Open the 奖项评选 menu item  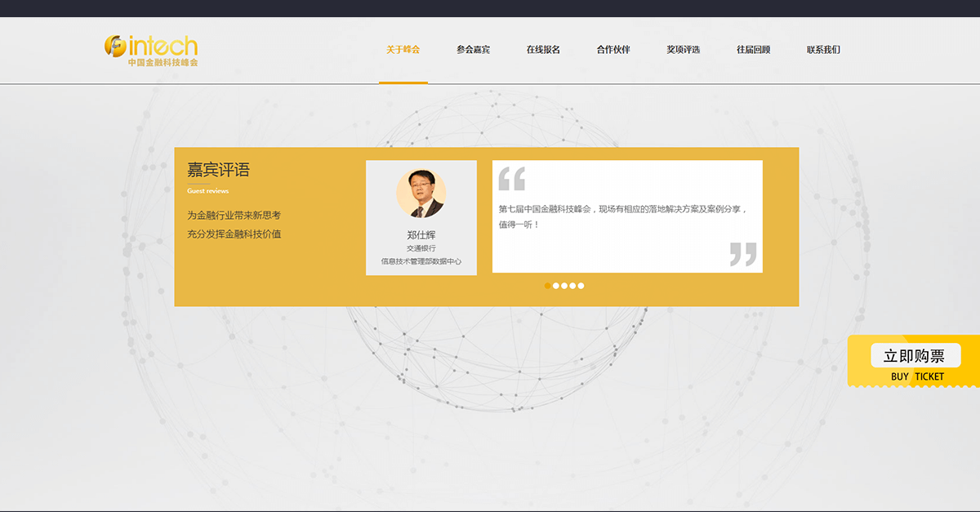point(684,50)
